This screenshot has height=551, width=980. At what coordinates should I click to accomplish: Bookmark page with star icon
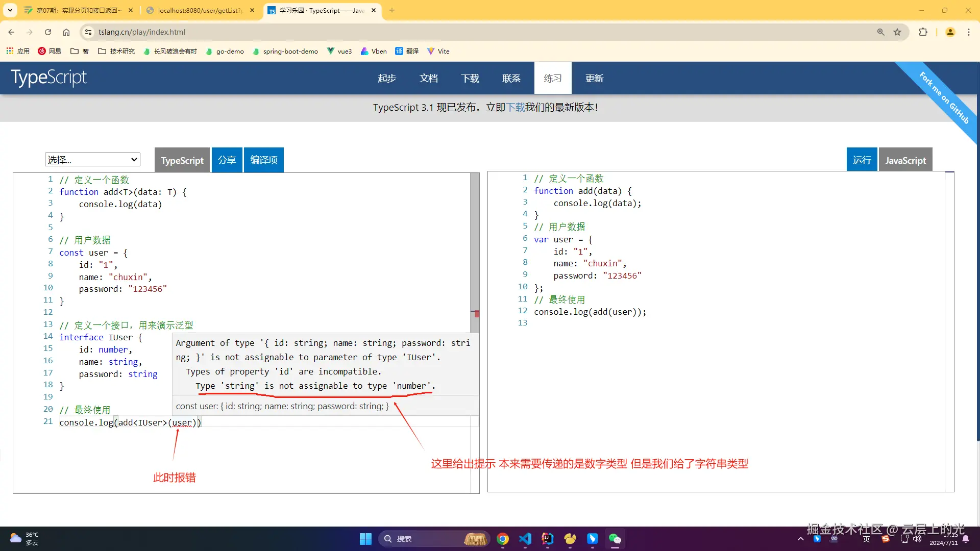click(897, 32)
